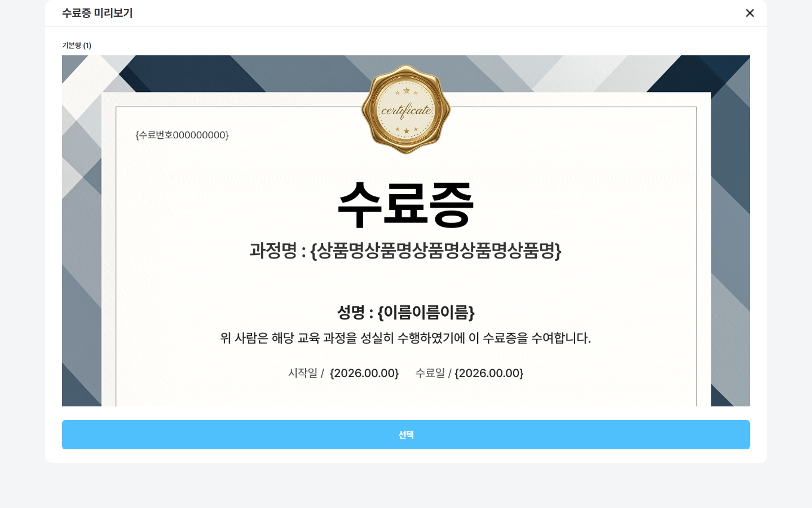
Task: Click the 과정명 product name placeholder line
Action: coord(406,250)
